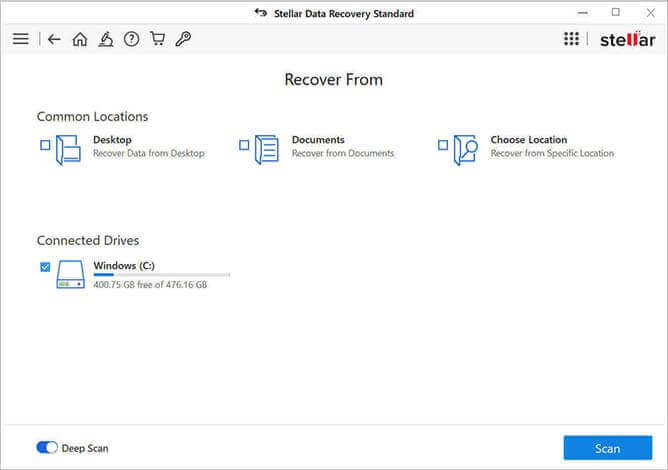This screenshot has height=470, width=668.
Task: Check the Documents checkbox
Action: (x=244, y=145)
